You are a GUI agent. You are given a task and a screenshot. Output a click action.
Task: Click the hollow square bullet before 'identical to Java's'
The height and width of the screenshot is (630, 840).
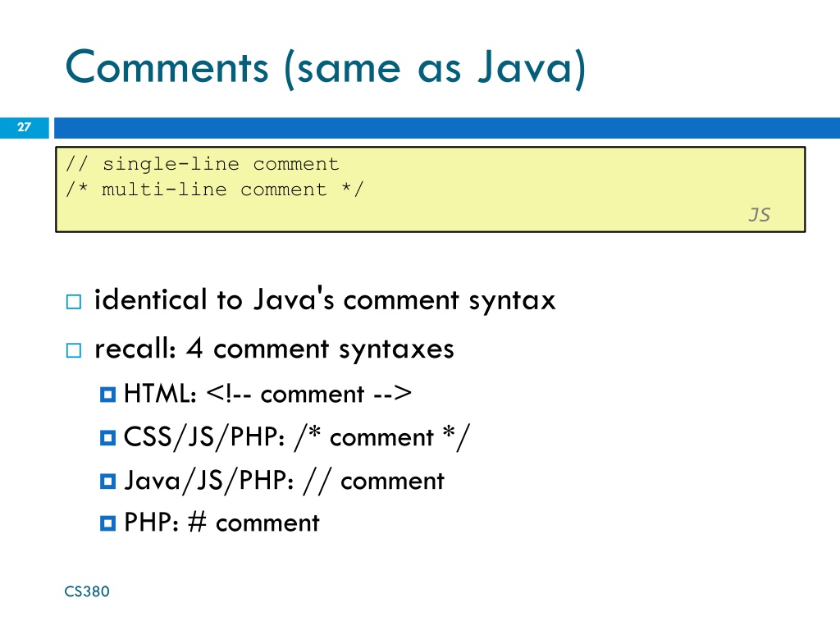point(74,302)
